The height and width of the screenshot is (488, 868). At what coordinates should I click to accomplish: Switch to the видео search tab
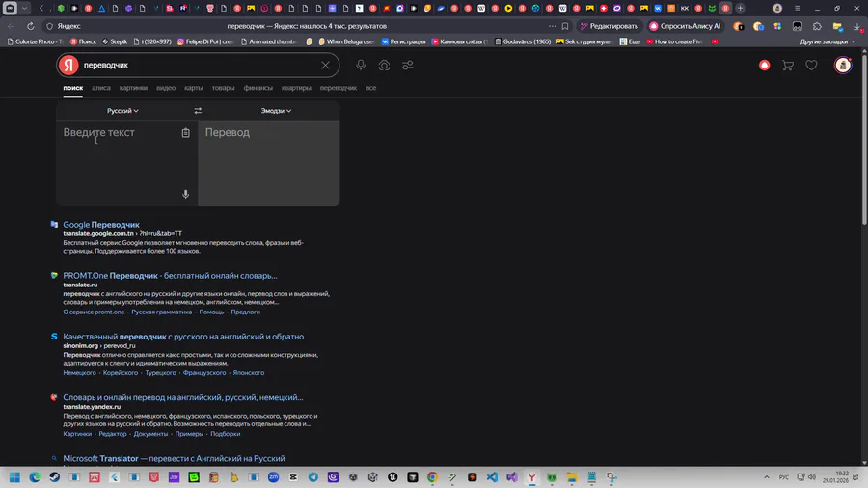166,88
